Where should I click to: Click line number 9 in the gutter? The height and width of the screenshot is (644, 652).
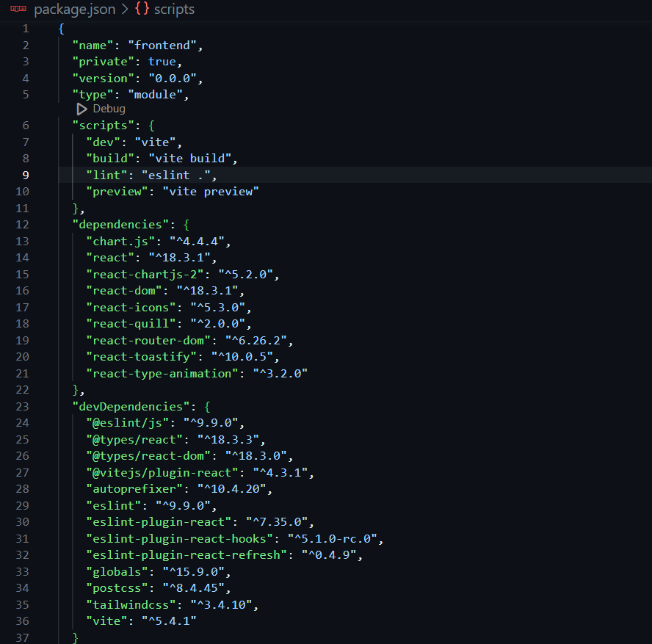pyautogui.click(x=25, y=175)
